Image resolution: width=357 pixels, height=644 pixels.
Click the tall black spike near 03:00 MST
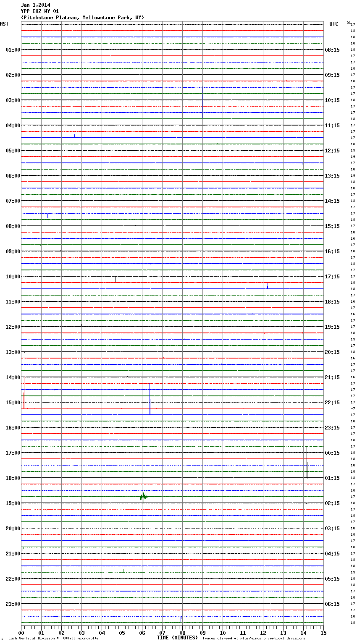coord(202,102)
